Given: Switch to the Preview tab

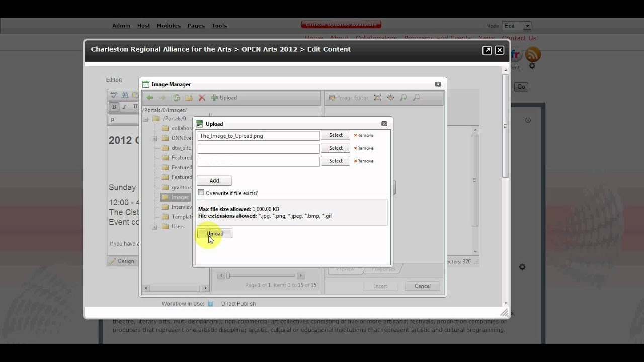Looking at the screenshot, I should 345,269.
